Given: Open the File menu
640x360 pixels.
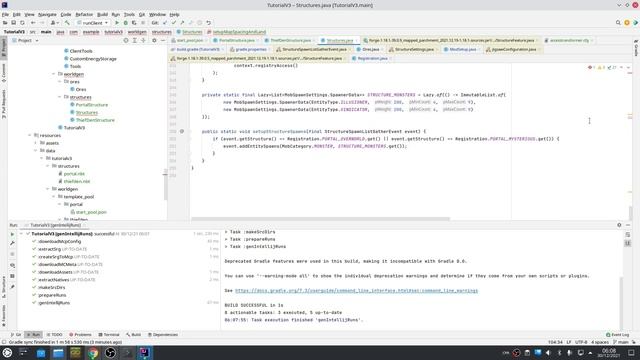Looking at the screenshot, I should [5, 14].
